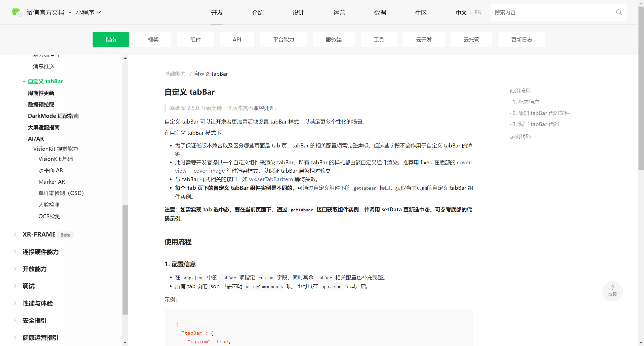Select 自定义 tabBar in the sidebar
The height and width of the screenshot is (346, 644).
tap(45, 81)
